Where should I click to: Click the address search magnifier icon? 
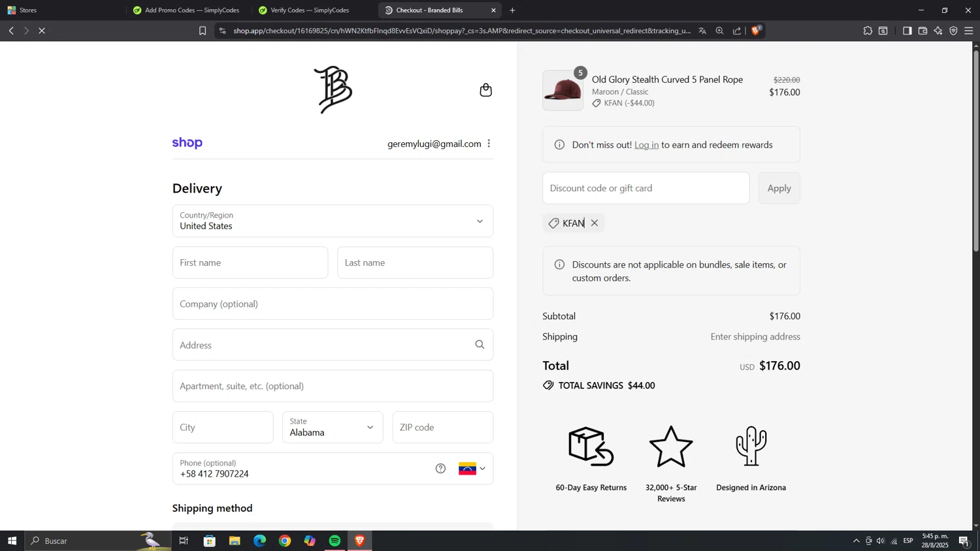(x=480, y=345)
